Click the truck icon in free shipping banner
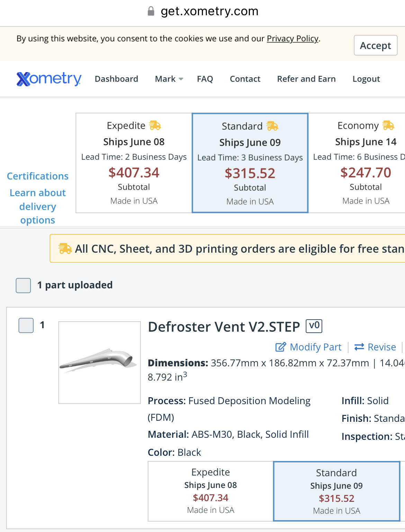Screen dimensions: 405x532 65,248
